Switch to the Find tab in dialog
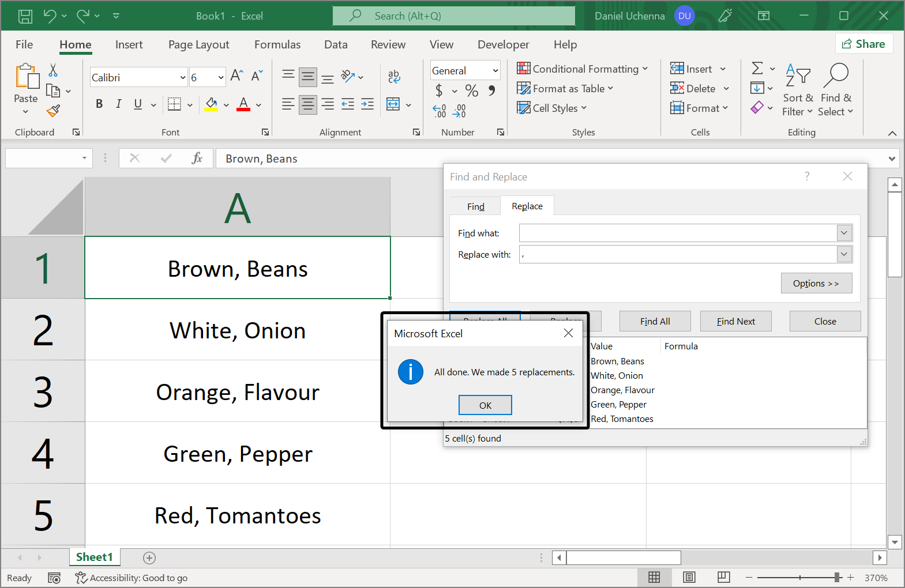This screenshot has width=905, height=588. click(475, 206)
